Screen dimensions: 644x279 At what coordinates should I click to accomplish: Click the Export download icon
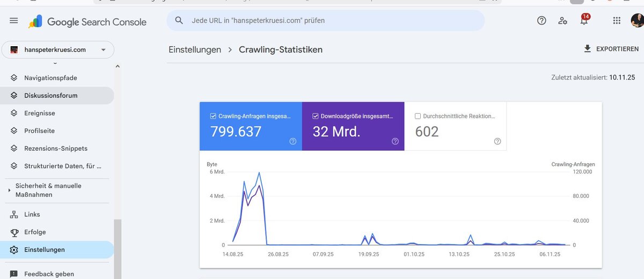[588, 49]
